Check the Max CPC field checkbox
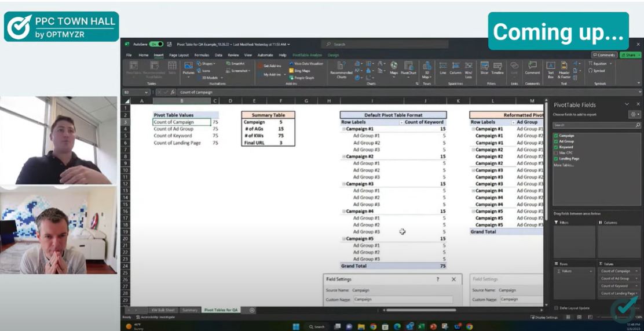Image resolution: width=644 pixels, height=331 pixels. 556,152
